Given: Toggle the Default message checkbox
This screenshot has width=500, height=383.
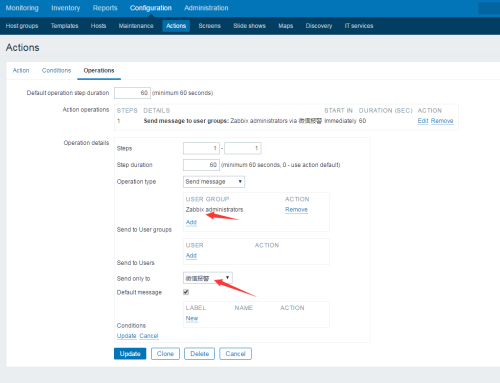Looking at the screenshot, I should tap(186, 292).
